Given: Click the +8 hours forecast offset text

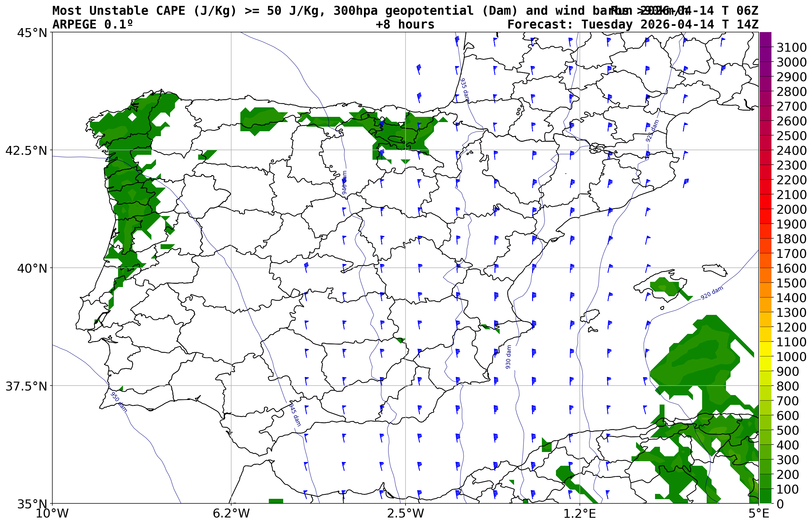Looking at the screenshot, I should [x=405, y=25].
